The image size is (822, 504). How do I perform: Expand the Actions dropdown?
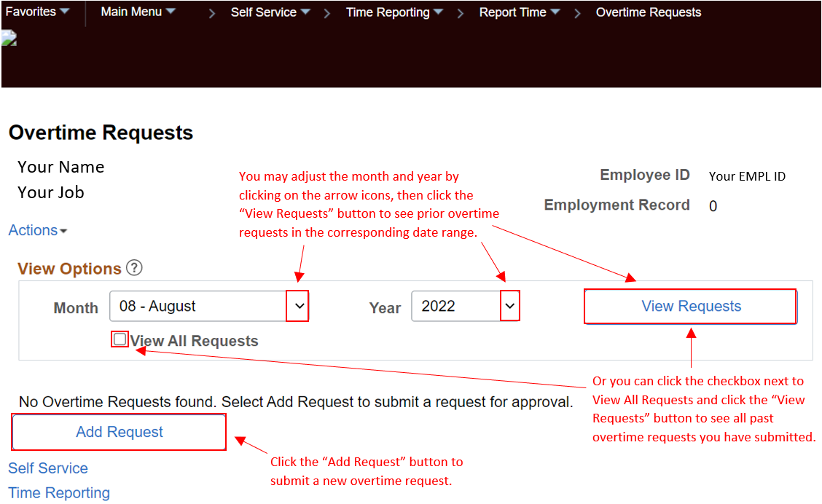37,230
